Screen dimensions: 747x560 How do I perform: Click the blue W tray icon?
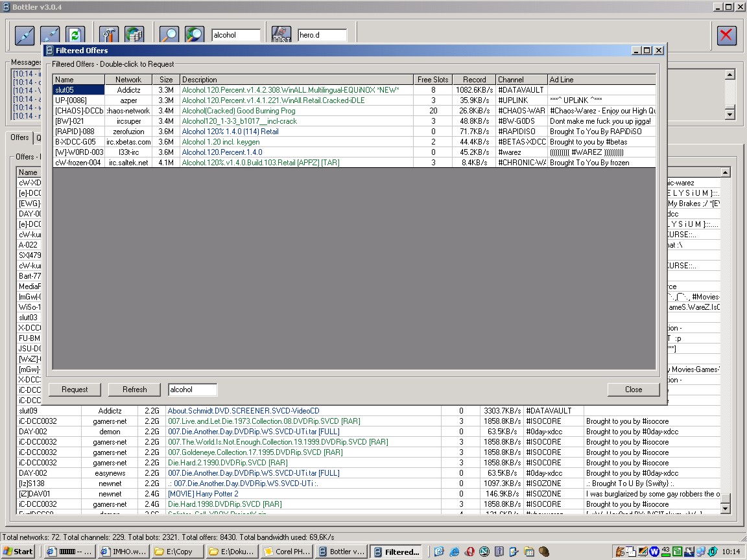pos(654,552)
